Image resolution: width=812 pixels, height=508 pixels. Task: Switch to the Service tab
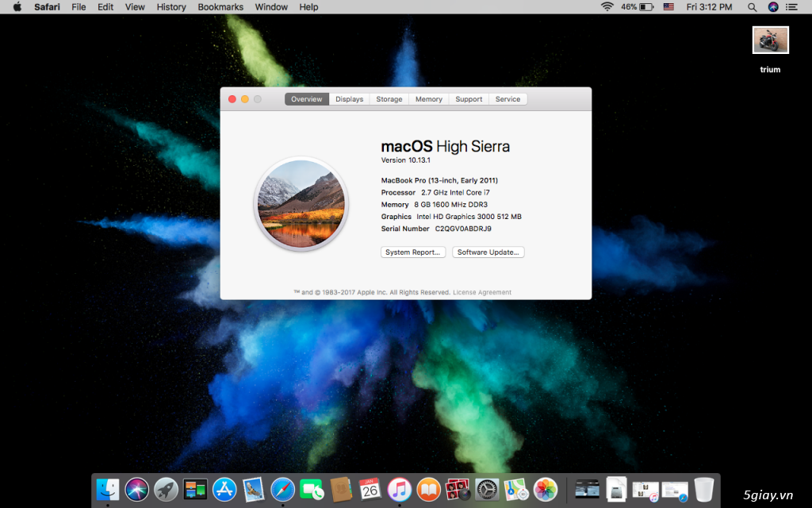[507, 99]
